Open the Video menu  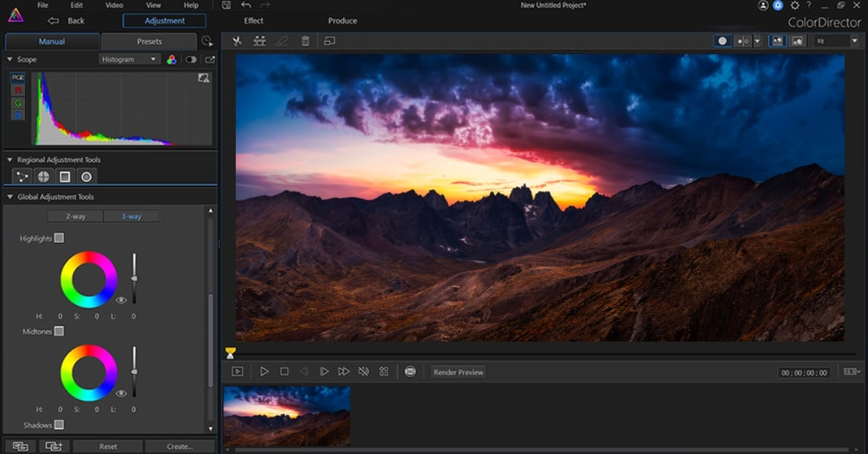114,5
